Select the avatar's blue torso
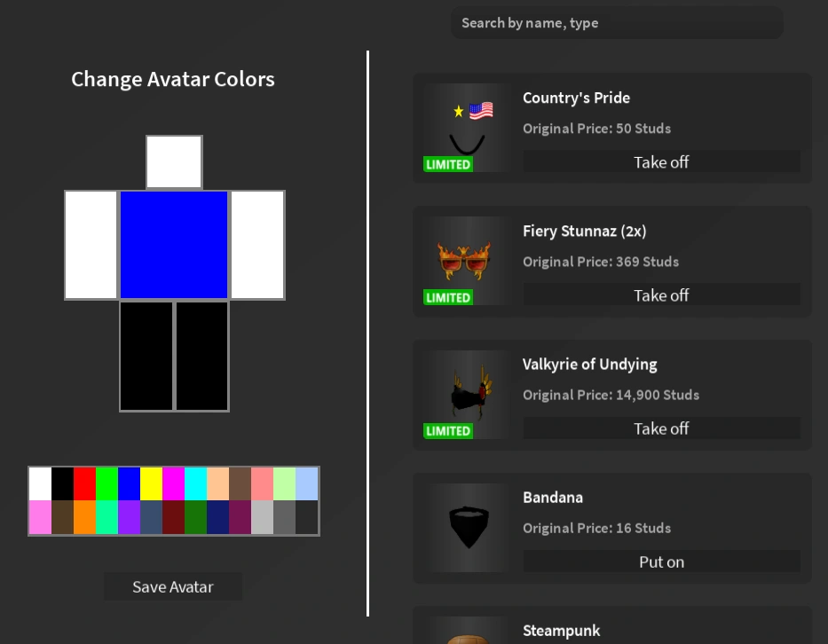Screen dimensions: 828x644 coord(173,244)
